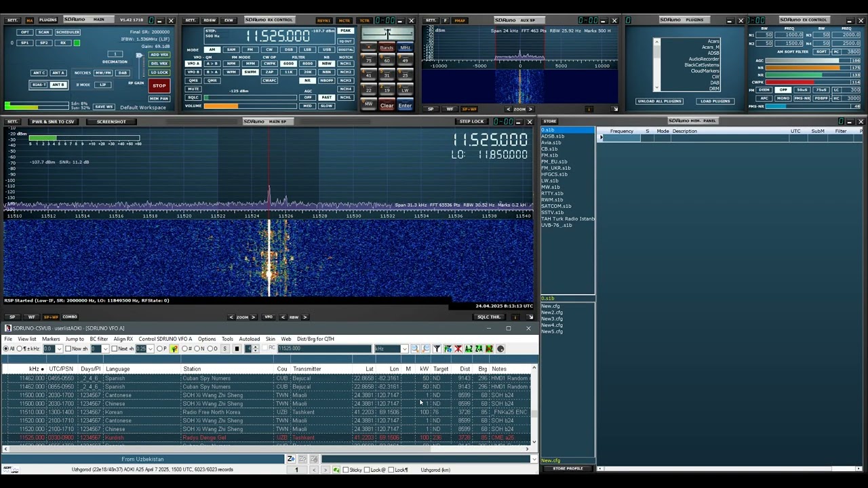Viewport: 868px width, 488px height.
Task: Select the P radio button in CSVUB
Action: [x=159, y=348]
